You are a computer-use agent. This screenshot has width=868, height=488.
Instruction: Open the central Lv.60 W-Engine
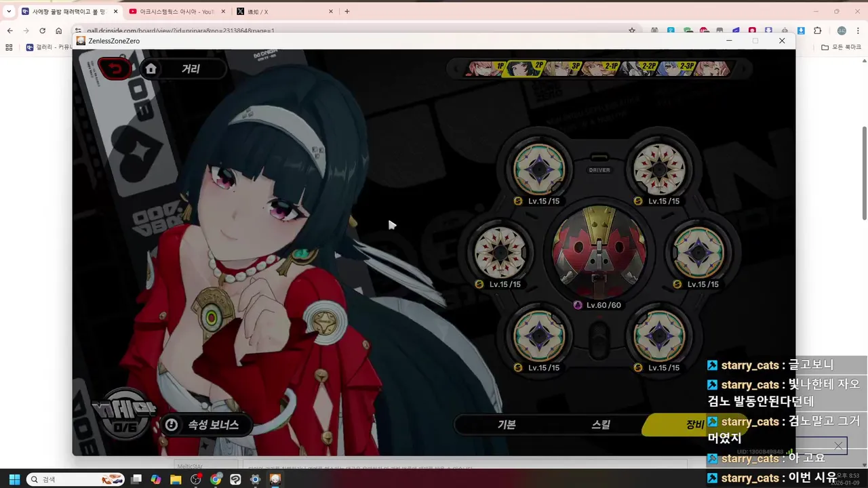tap(599, 252)
